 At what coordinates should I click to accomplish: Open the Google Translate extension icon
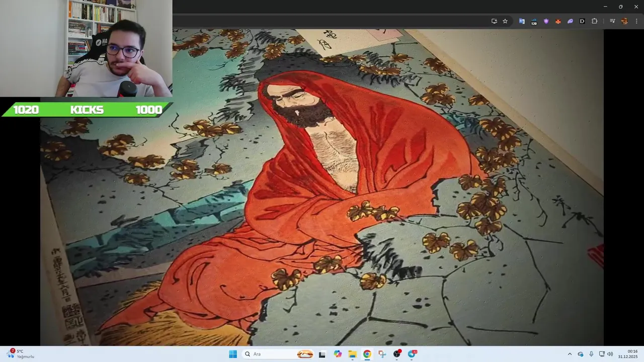coord(522,21)
